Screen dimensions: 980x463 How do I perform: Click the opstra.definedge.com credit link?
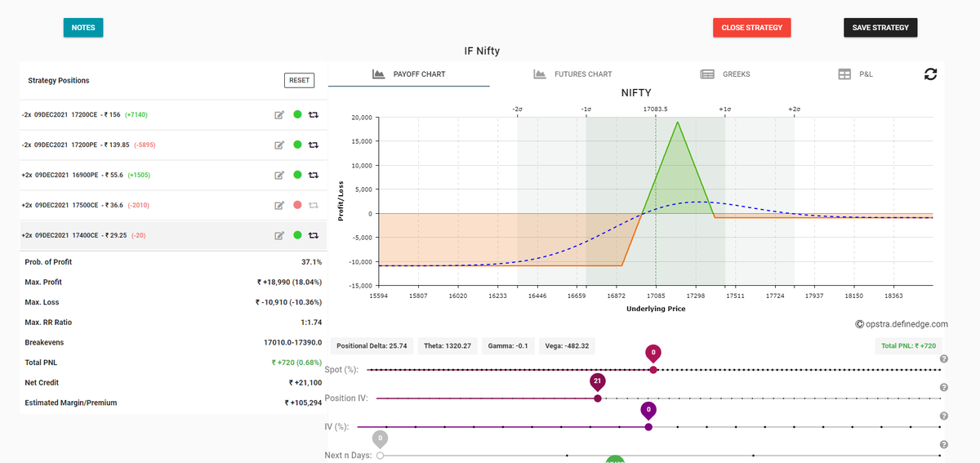[x=902, y=323]
